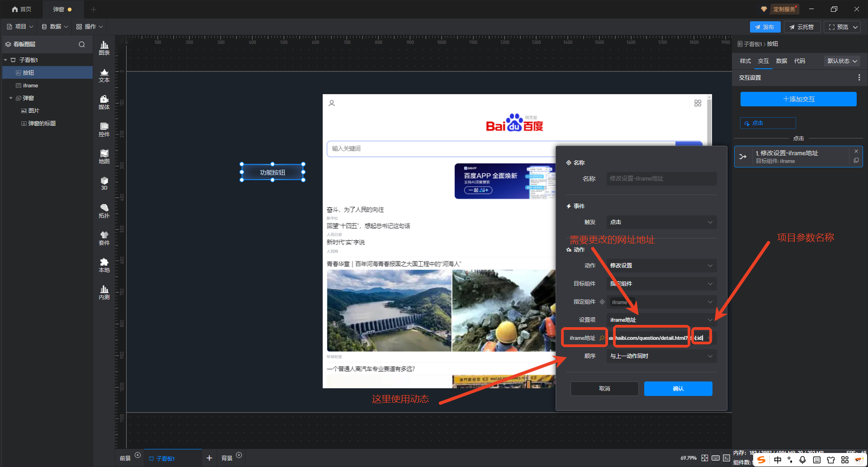The height and width of the screenshot is (467, 868).
Task: Open the 触发 trigger dropdown
Action: click(661, 222)
